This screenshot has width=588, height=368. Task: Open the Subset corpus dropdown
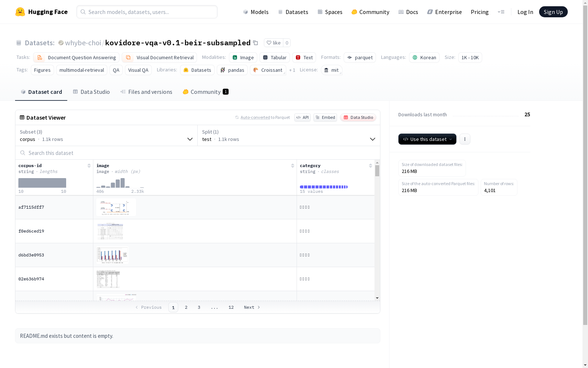(107, 135)
